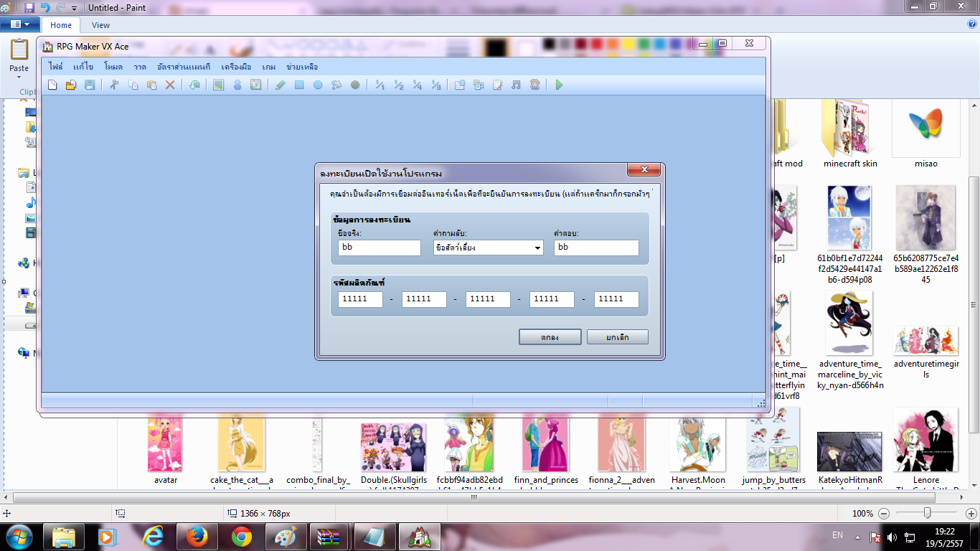Switch to the View tab in Paint

[101, 25]
